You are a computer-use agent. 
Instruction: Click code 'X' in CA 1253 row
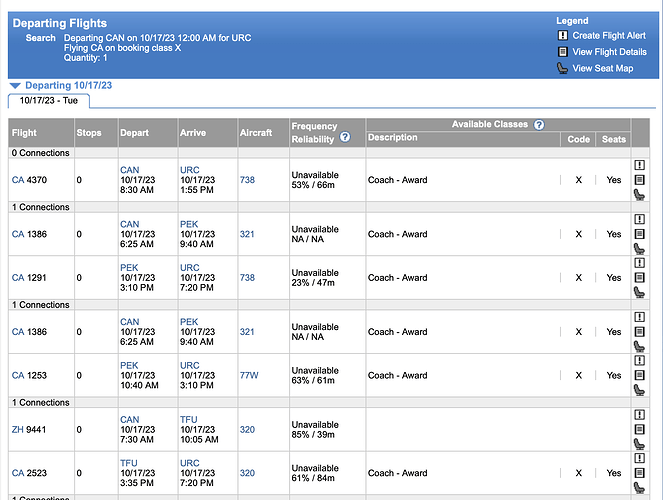pos(578,375)
